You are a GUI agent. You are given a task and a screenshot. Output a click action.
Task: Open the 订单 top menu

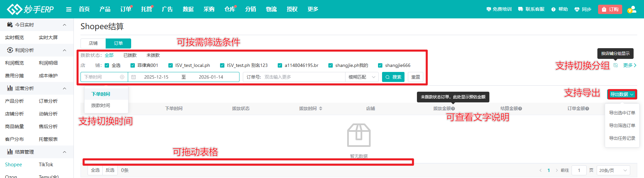126,9
